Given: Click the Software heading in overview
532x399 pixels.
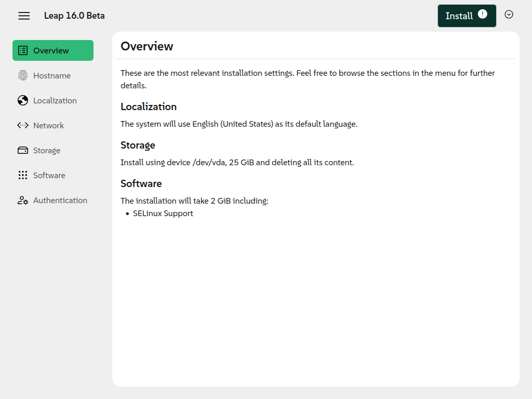Looking at the screenshot, I should point(141,183).
